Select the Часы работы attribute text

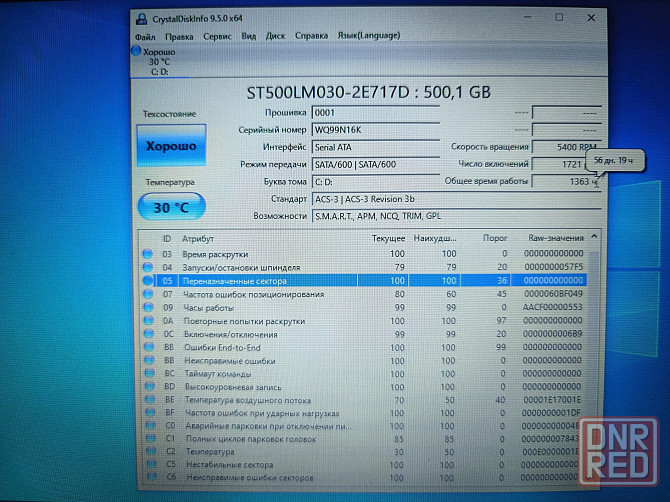[209, 308]
